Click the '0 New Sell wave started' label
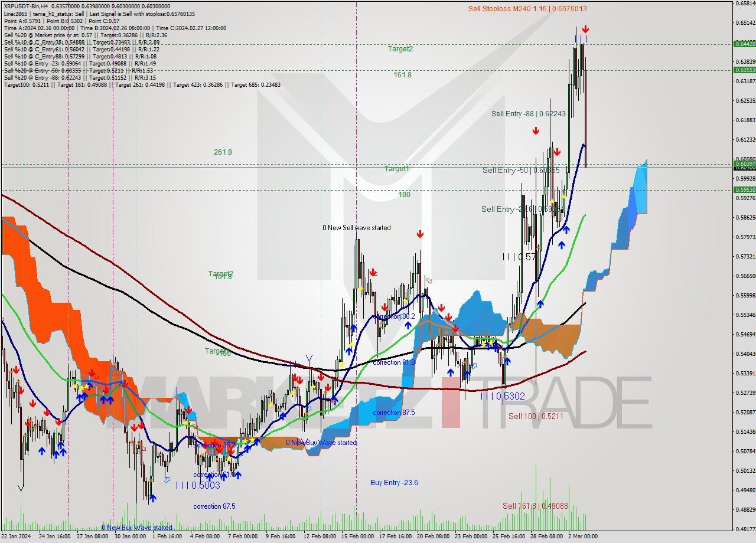This screenshot has height=543, width=756. click(356, 228)
